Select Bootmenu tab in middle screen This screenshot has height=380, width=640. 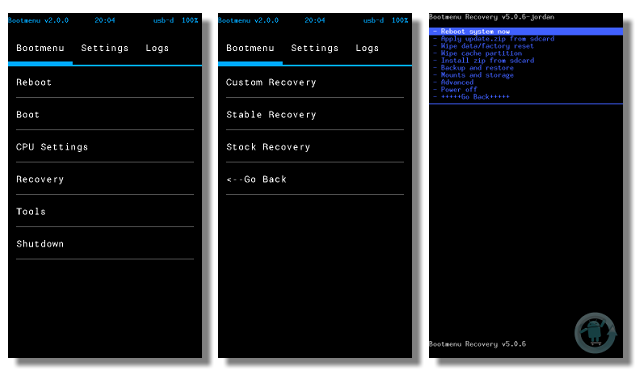click(x=250, y=48)
